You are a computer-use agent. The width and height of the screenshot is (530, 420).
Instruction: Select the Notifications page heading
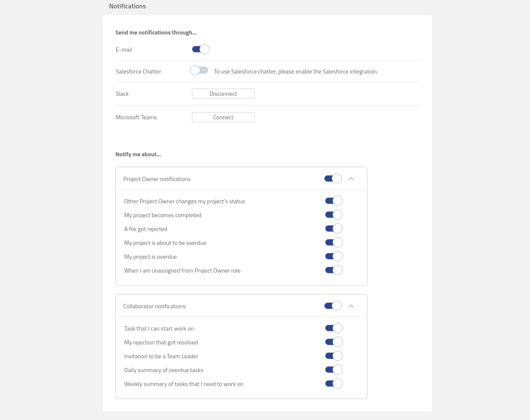pyautogui.click(x=127, y=6)
